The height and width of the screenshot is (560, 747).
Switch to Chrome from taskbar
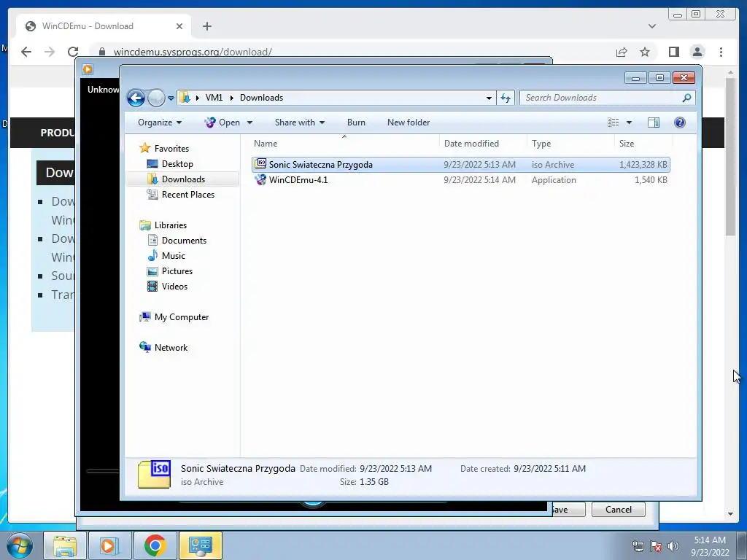point(155,545)
